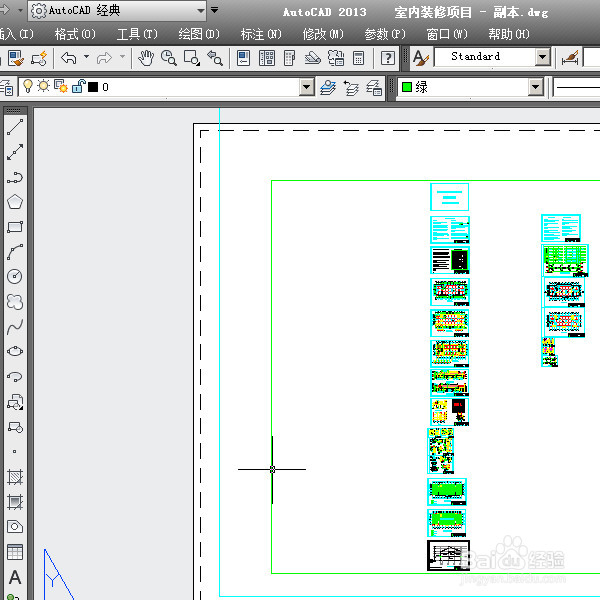
Task: Select the Line tool
Action: pyautogui.click(x=15, y=127)
